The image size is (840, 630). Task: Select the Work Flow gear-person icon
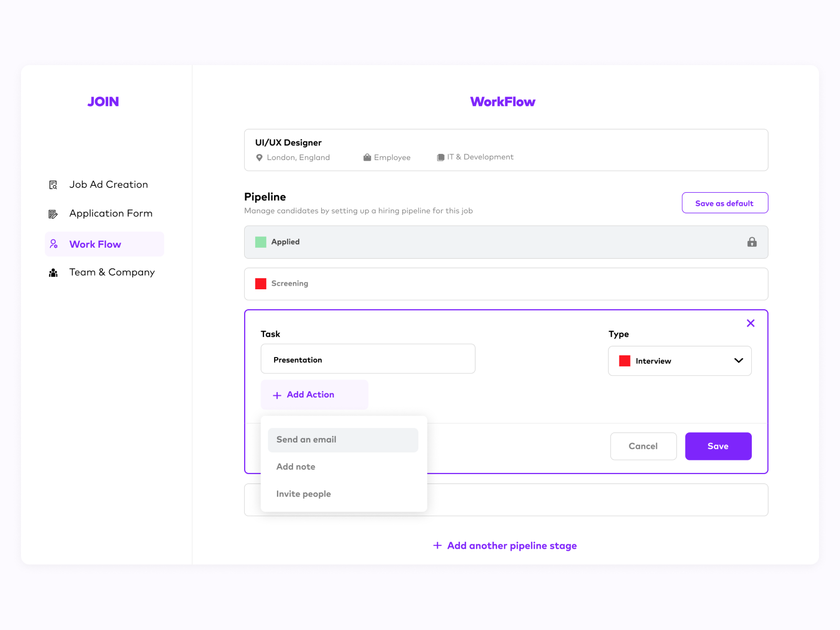tap(53, 244)
